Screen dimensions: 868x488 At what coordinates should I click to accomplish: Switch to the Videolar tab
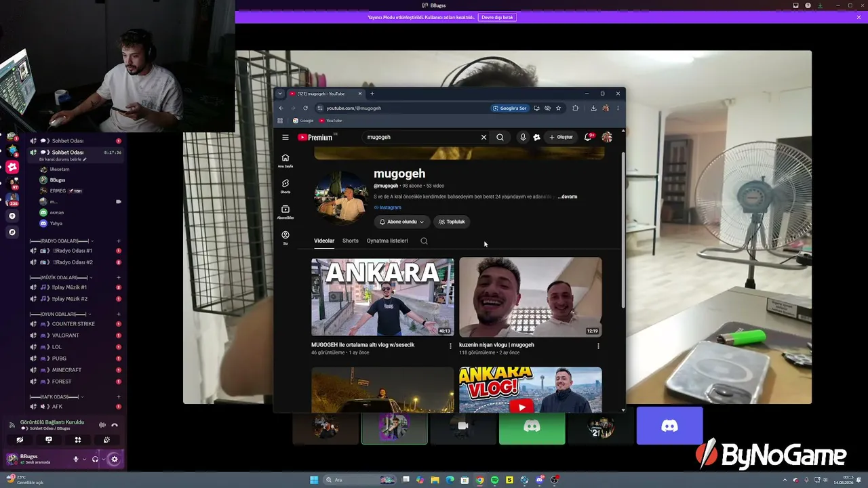[x=324, y=241]
